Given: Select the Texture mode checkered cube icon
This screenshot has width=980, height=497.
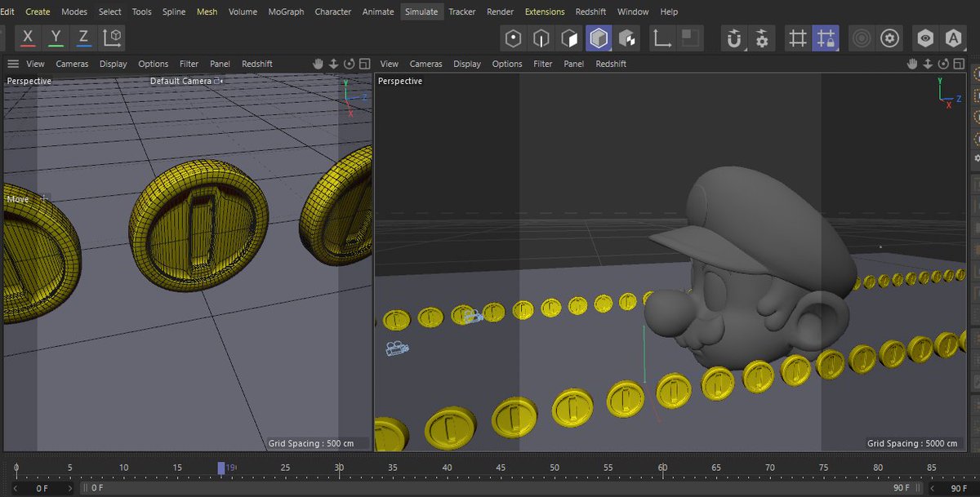Looking at the screenshot, I should click(x=628, y=38).
